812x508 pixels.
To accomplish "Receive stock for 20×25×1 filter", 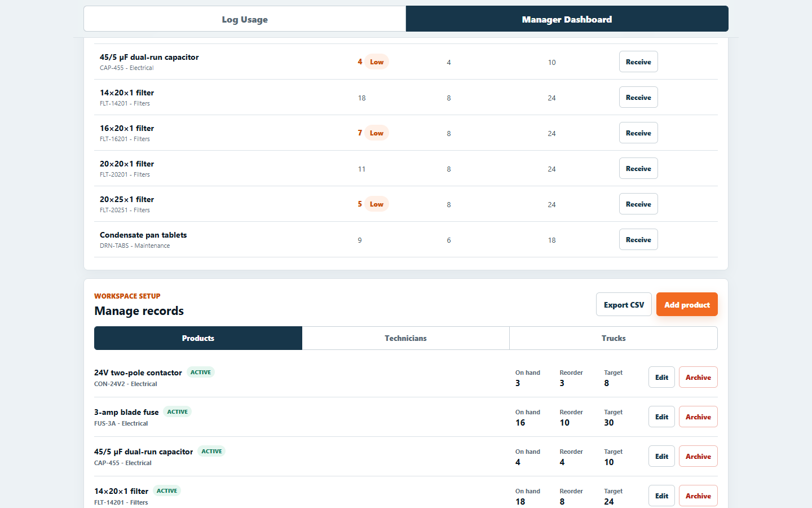I will point(638,204).
